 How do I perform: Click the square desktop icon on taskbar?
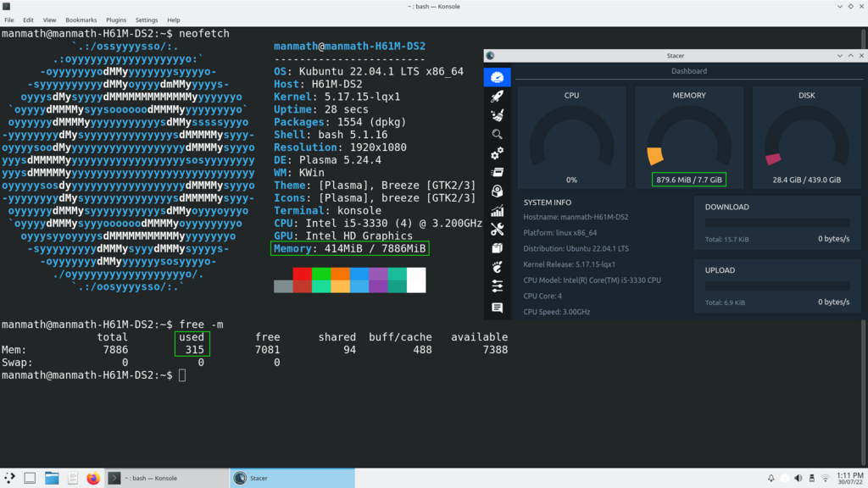pyautogui.click(x=30, y=478)
